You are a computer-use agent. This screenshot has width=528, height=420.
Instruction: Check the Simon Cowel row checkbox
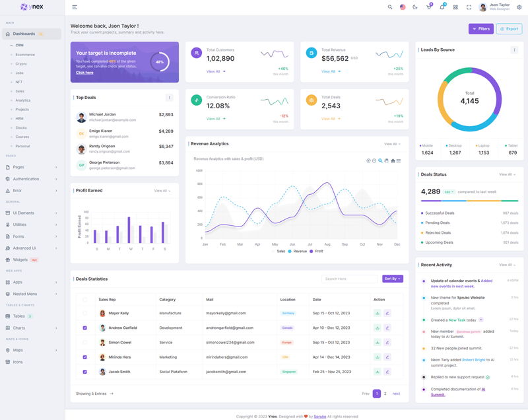tap(84, 342)
